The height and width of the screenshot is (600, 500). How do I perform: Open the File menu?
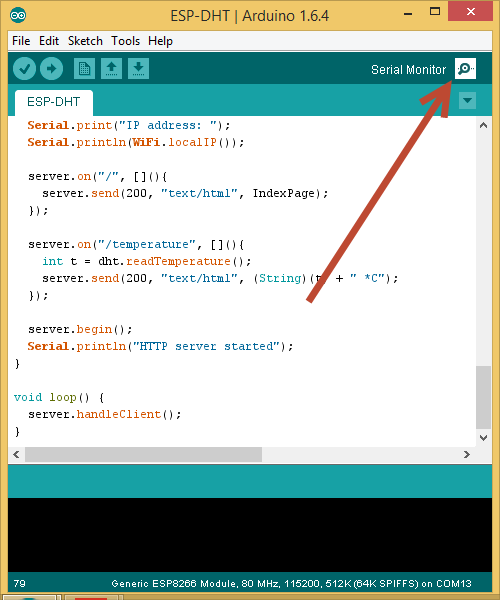point(21,41)
